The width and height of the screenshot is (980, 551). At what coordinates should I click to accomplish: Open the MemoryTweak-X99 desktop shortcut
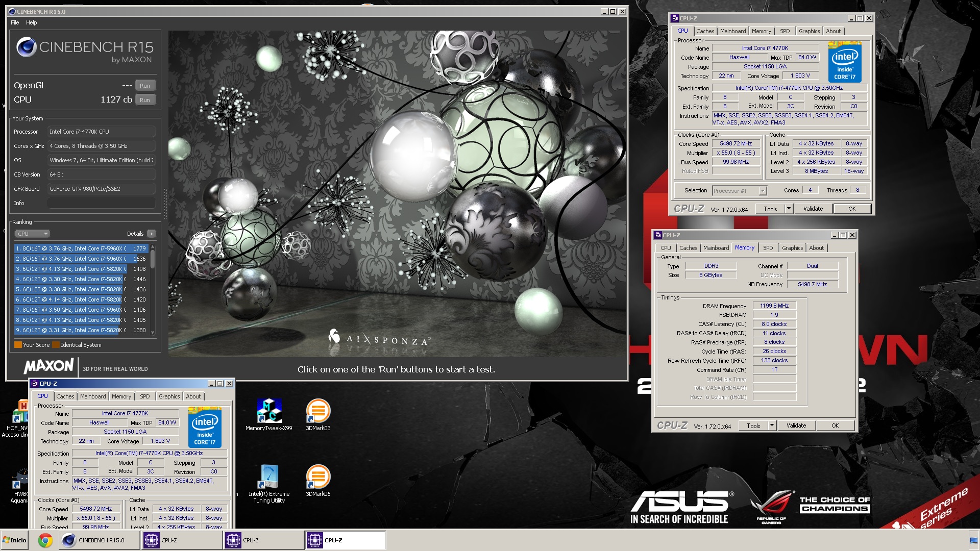pos(269,415)
